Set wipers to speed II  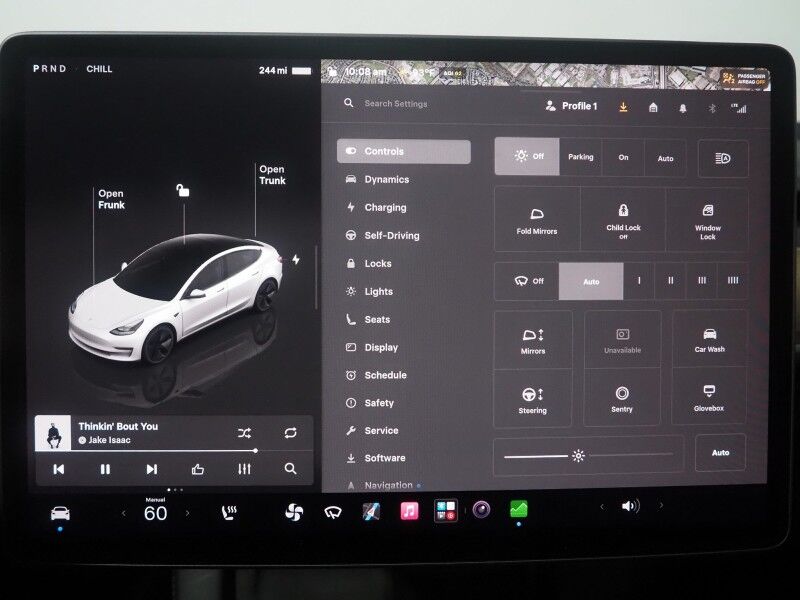pos(670,281)
